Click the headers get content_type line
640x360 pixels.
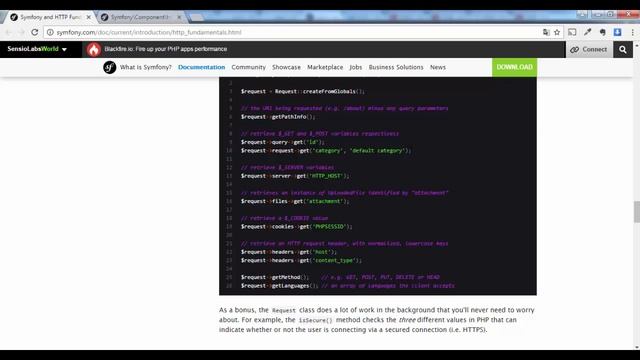tap(301, 260)
